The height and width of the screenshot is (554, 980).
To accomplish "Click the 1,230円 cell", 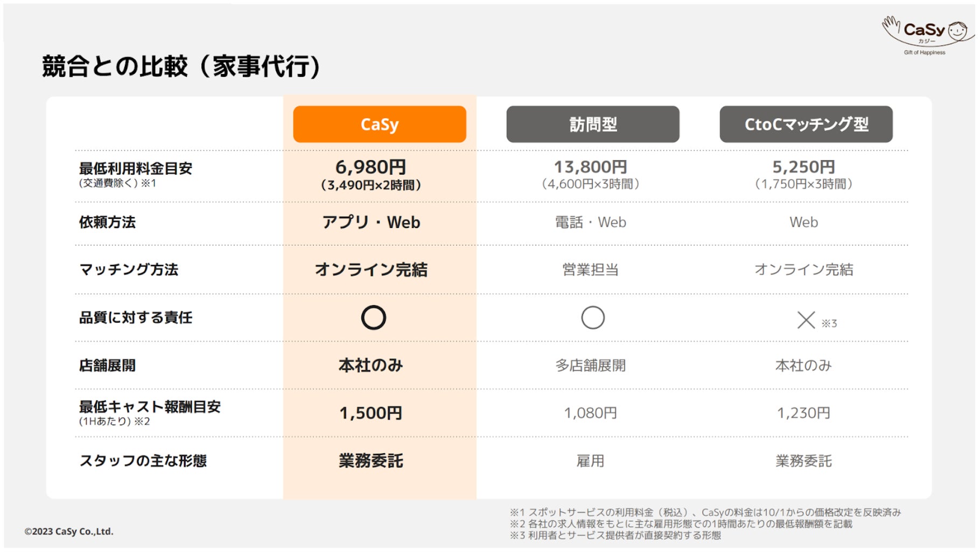I will click(803, 413).
